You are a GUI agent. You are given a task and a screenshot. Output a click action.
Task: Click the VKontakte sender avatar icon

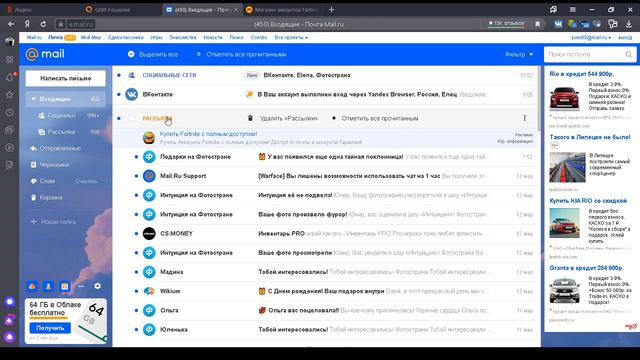tap(131, 94)
